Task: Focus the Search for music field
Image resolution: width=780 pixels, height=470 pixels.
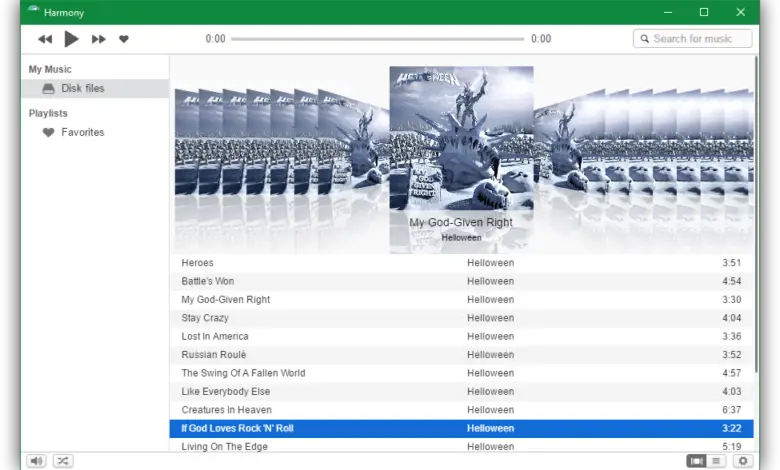Action: coord(692,38)
